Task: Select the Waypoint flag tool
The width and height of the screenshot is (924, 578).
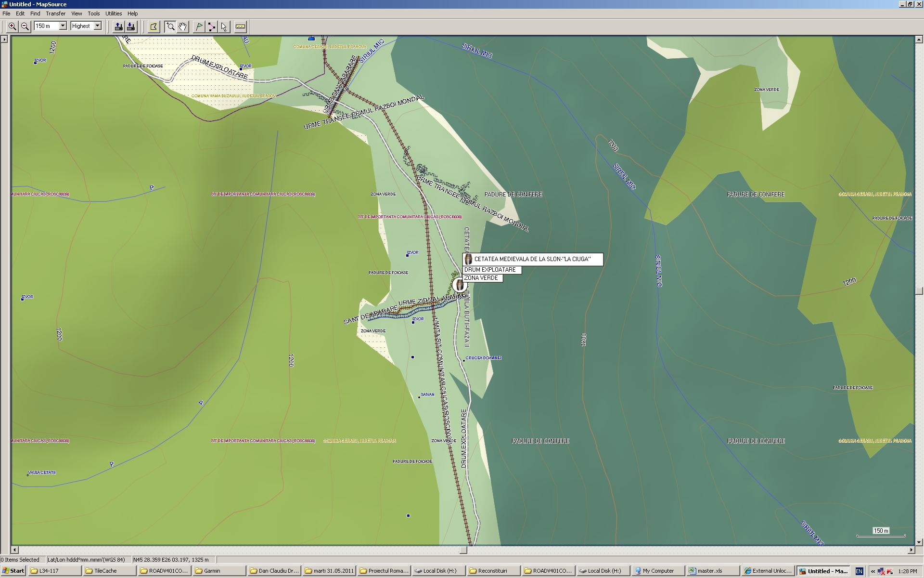Action: (x=199, y=26)
